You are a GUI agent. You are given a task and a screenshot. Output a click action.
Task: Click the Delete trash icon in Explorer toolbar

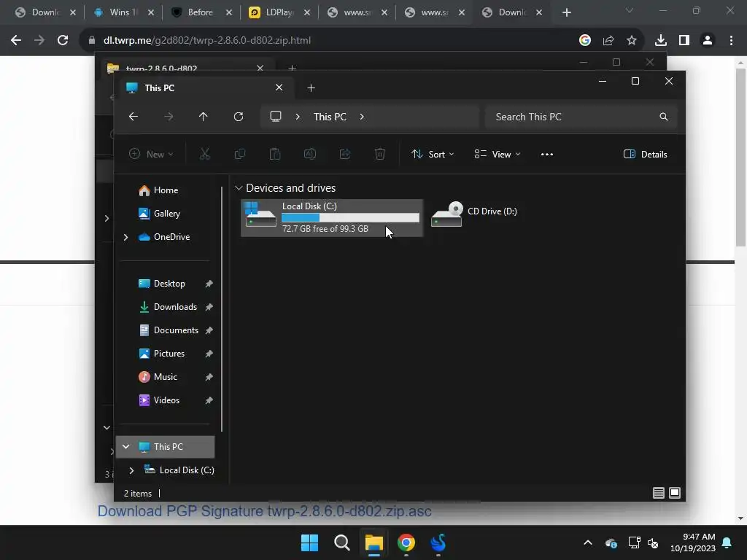(379, 154)
